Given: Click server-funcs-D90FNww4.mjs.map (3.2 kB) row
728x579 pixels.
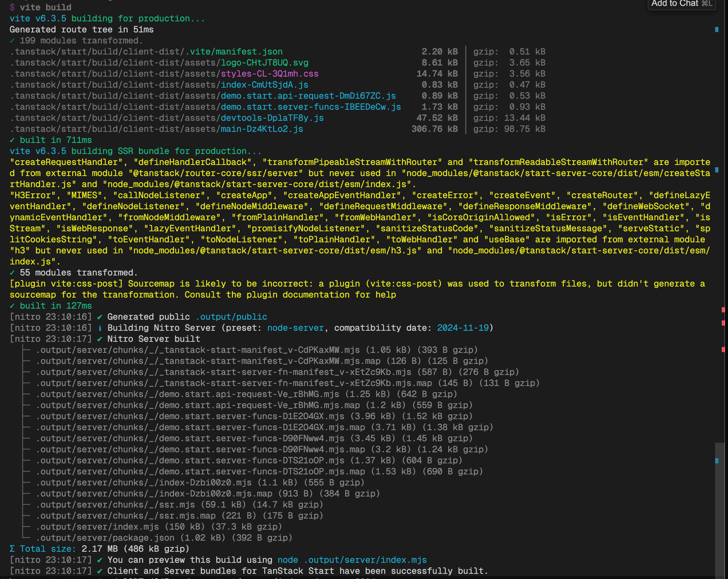Looking at the screenshot, I should click(x=262, y=449).
